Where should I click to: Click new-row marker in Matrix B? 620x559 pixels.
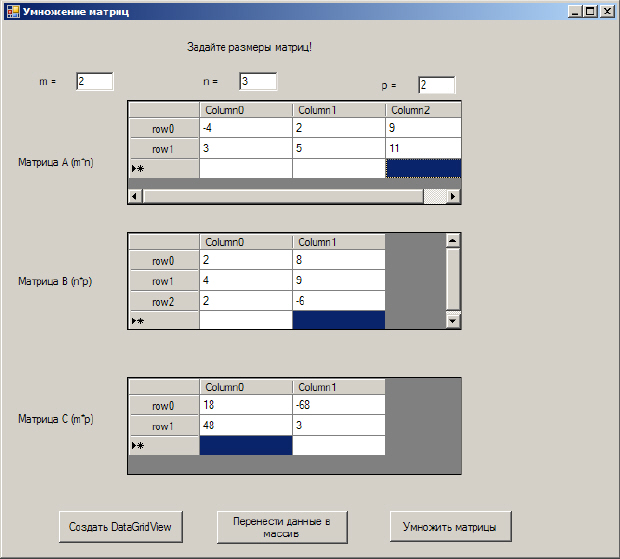(164, 320)
